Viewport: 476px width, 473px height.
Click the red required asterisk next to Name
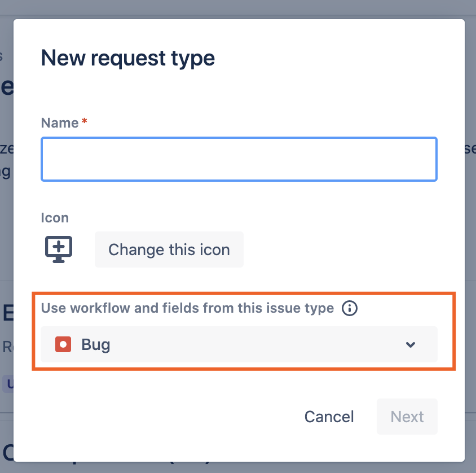(x=85, y=121)
